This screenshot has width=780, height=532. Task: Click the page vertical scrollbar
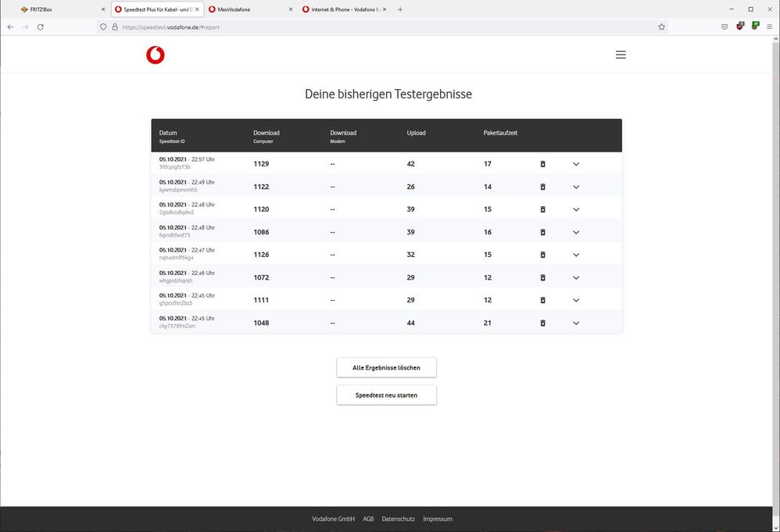(x=775, y=278)
